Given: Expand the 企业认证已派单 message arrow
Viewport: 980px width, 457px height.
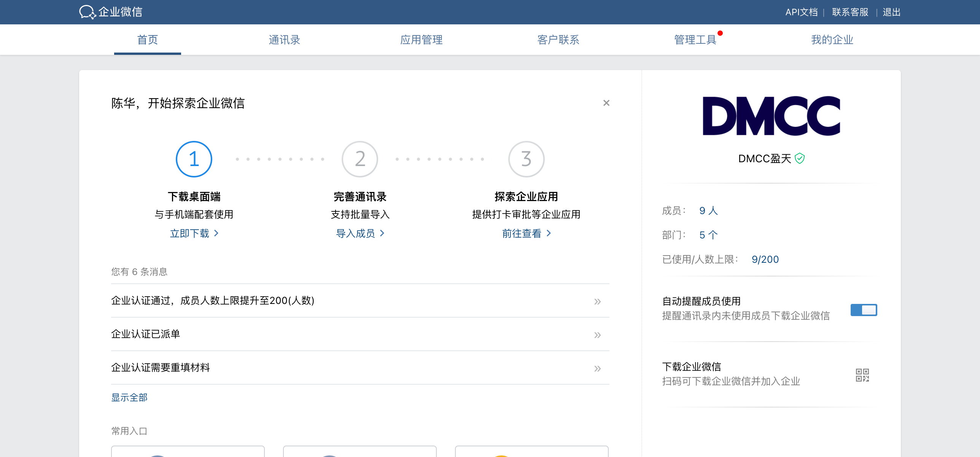Looking at the screenshot, I should coord(597,335).
